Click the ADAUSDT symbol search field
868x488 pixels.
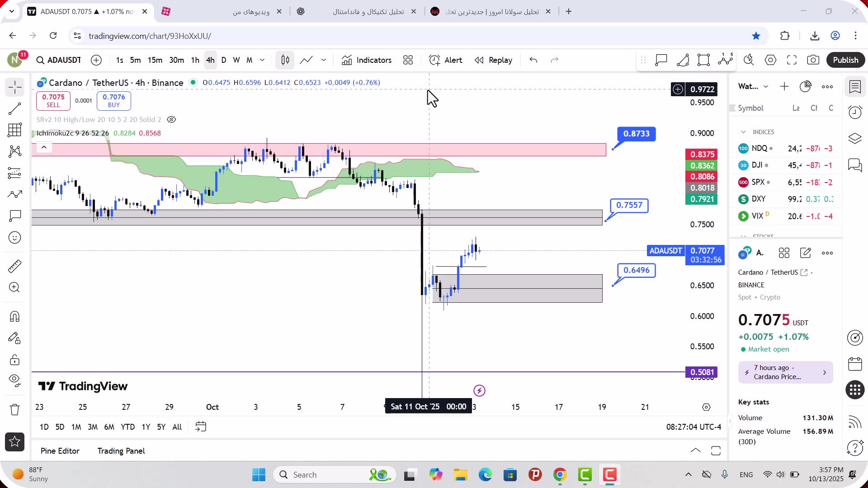tap(59, 60)
